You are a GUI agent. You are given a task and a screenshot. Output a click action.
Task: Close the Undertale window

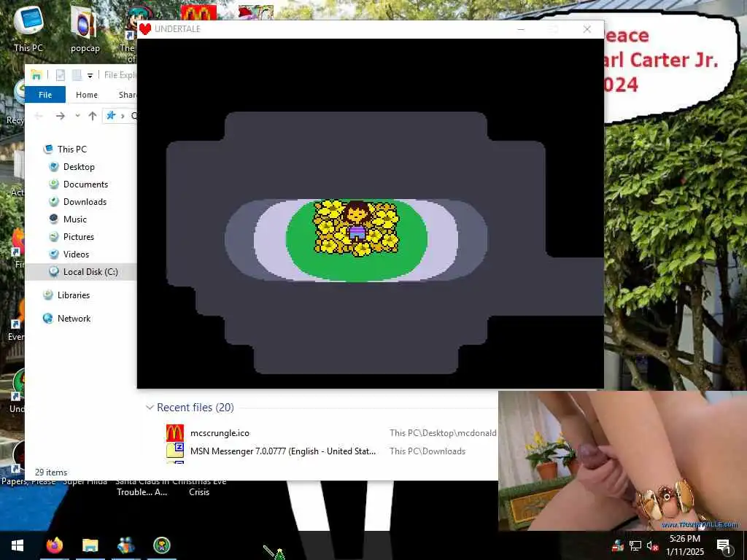tap(587, 29)
